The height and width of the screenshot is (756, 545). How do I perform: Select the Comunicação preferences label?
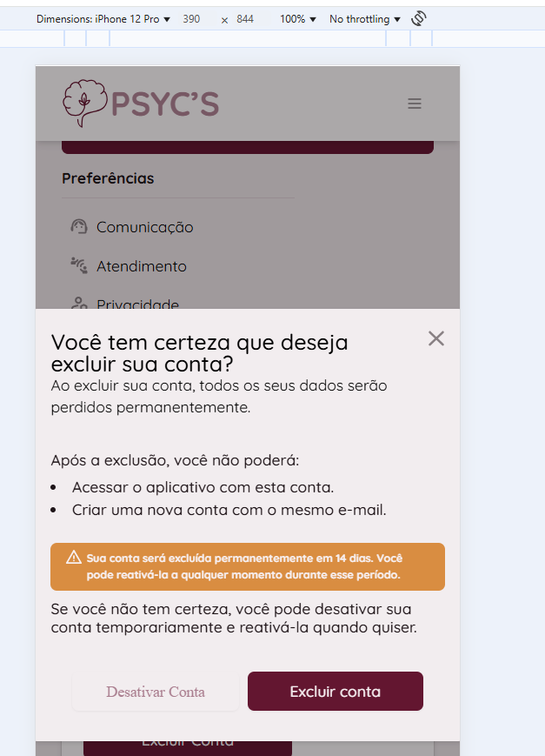(x=145, y=227)
